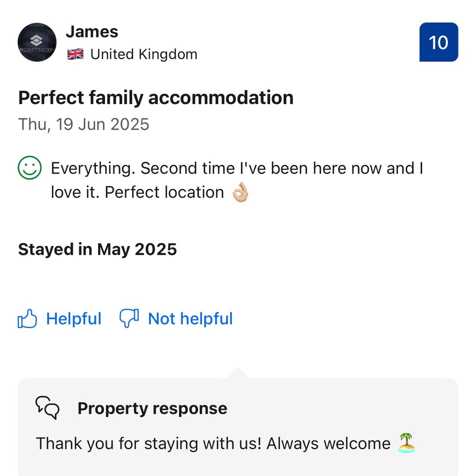Mark the review as Not helpful
This screenshot has height=476, width=476.
click(x=190, y=319)
